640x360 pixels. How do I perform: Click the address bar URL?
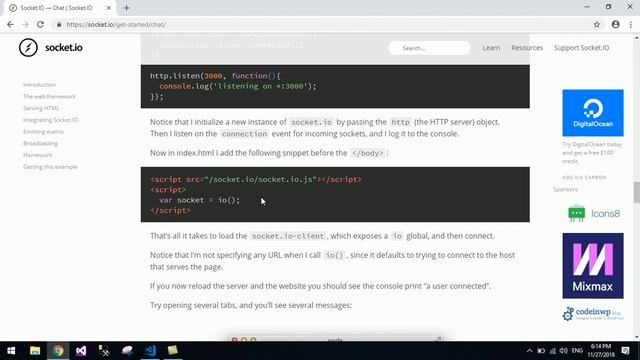click(116, 24)
